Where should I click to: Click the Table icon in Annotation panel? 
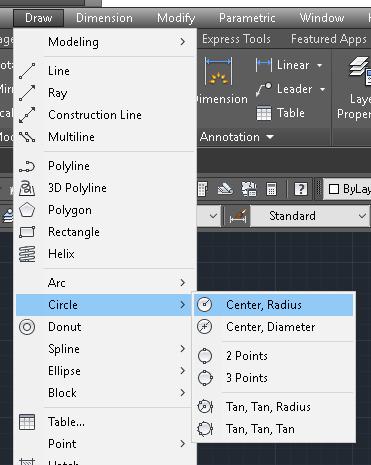(264, 113)
